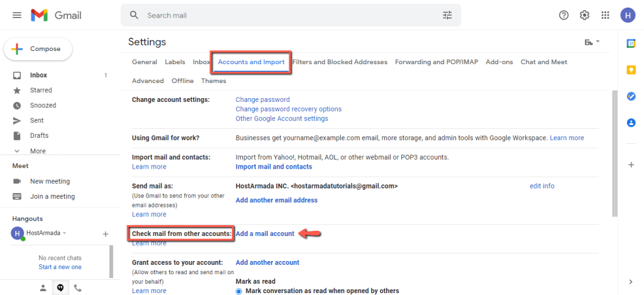The width and height of the screenshot is (644, 295).
Task: Open the Settings gear icon
Action: click(x=584, y=15)
